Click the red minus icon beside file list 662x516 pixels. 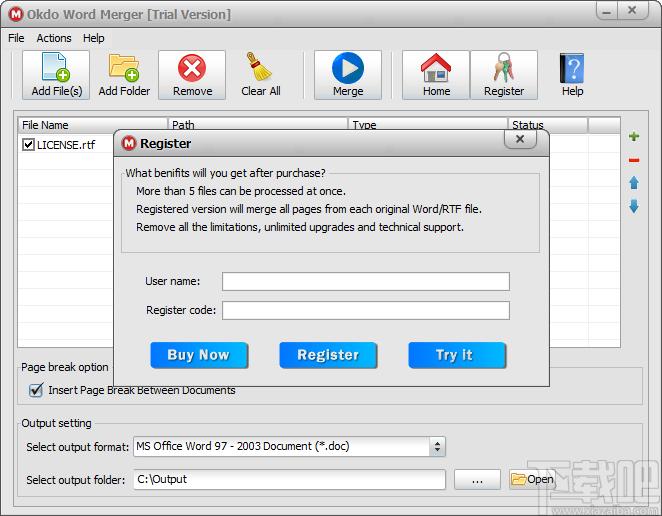634,160
